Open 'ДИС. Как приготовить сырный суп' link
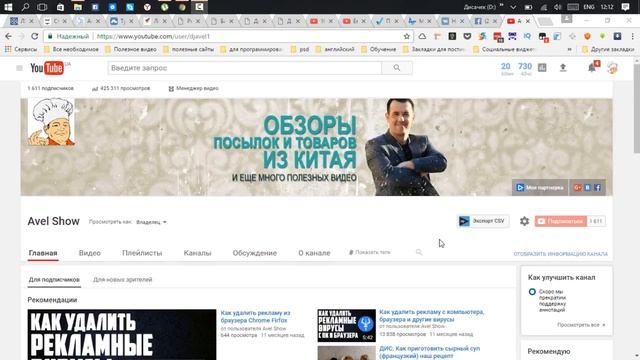This screenshot has height=360, width=640. point(429,352)
